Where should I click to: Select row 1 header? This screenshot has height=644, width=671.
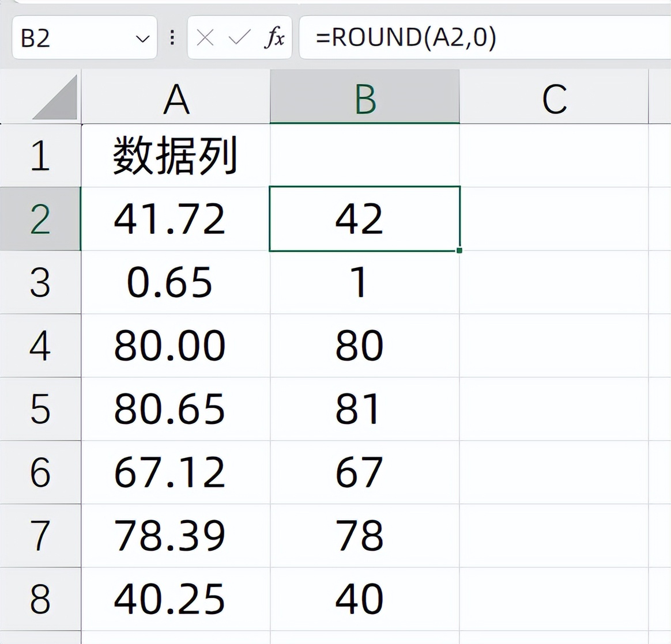(x=40, y=156)
